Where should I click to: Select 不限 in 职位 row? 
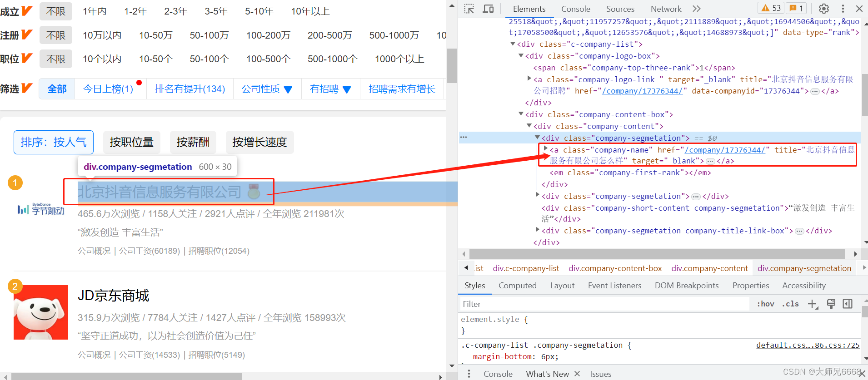coord(56,59)
